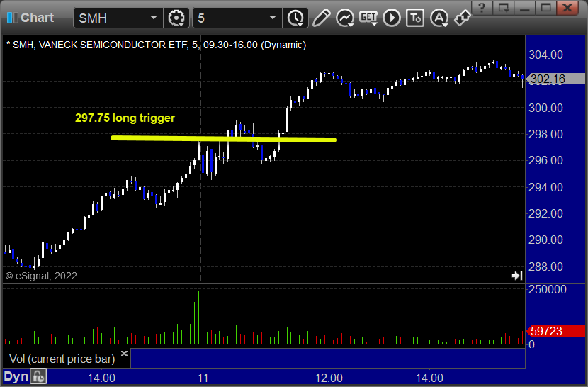Click the 300.00 price axis label

tap(545, 108)
